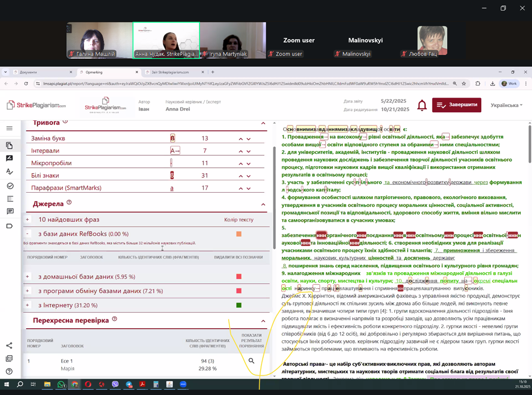
Task: Expand the 10 найдовших фраз row
Action: point(28,220)
